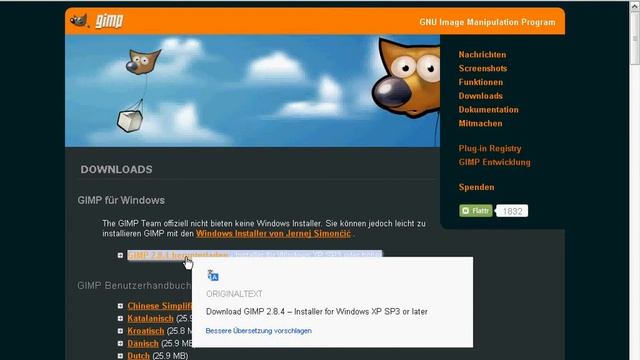Click the plus bullet beside Kroatisch

click(120, 331)
